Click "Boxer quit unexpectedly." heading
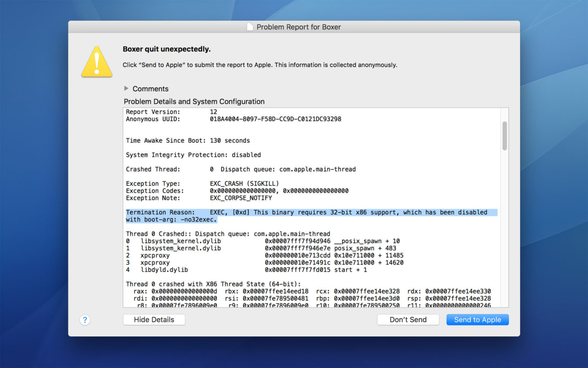Screen dimensions: 588x368 tap(167, 49)
